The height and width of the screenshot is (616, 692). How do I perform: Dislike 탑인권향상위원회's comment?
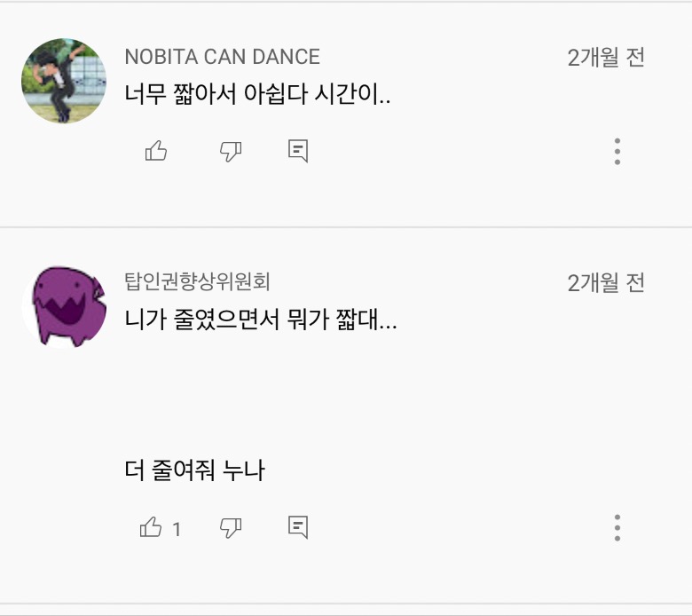[x=231, y=528]
